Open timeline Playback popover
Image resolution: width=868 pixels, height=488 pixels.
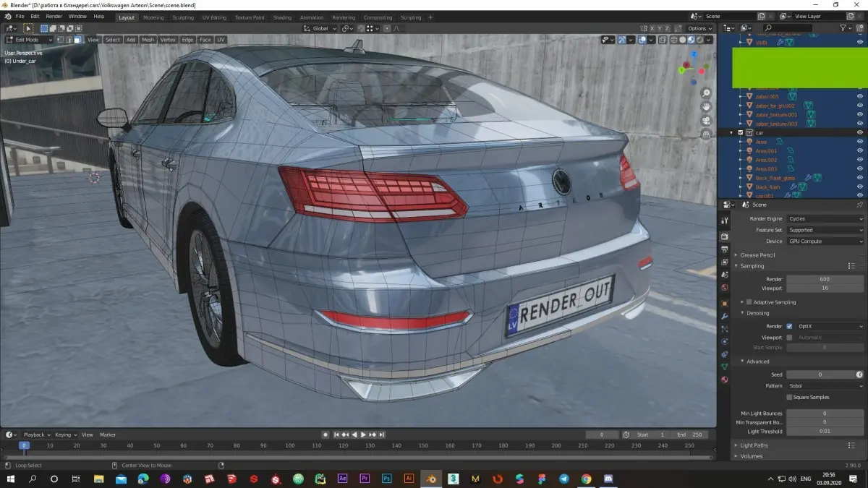[x=36, y=435]
